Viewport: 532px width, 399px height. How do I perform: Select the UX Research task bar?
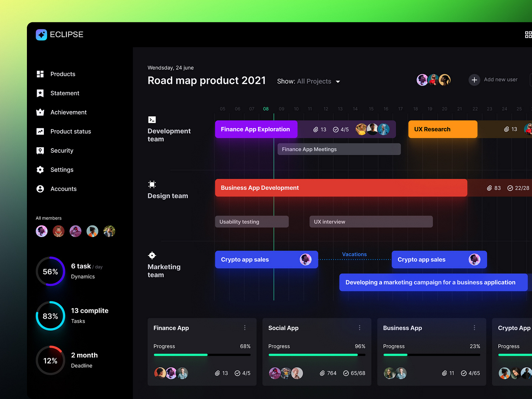[x=442, y=129]
